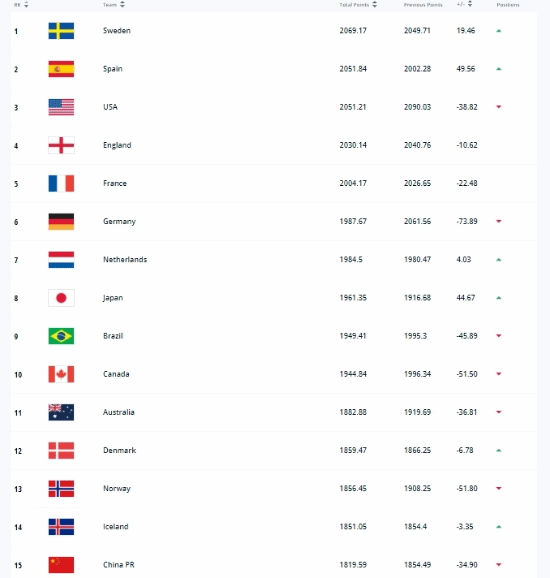Click the Denmark team name
550x578 pixels.
119,450
